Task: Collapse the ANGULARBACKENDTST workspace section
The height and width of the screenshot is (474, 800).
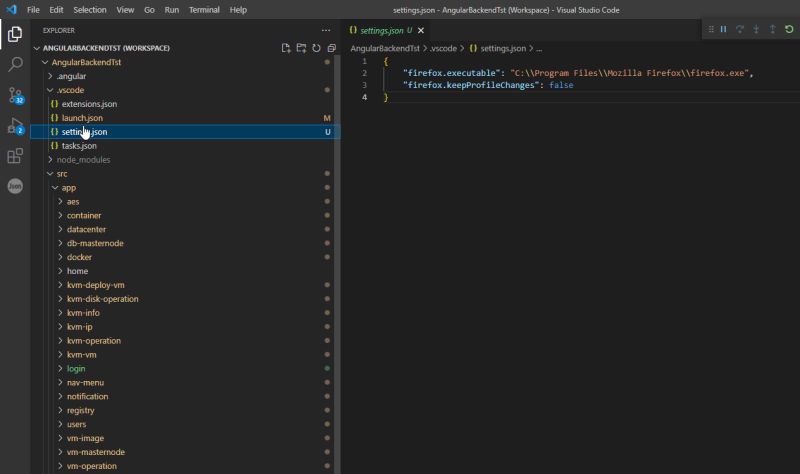Action: pyautogui.click(x=37, y=48)
